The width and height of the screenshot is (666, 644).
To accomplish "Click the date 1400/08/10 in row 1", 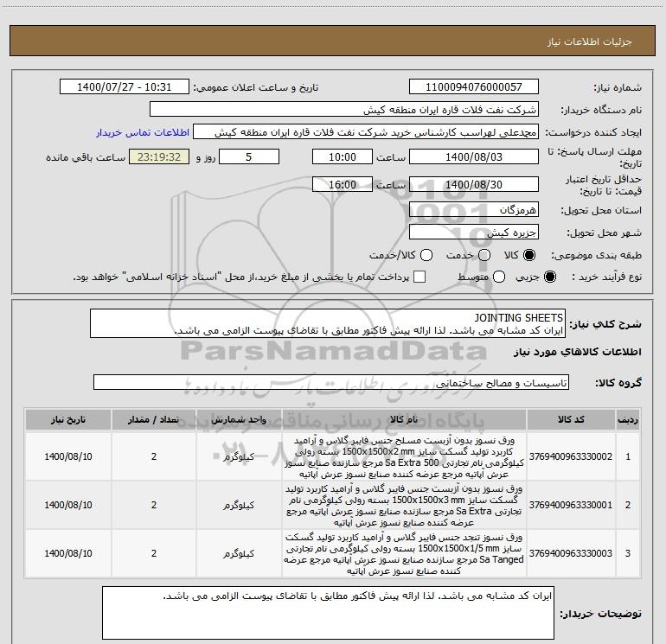I will [x=68, y=456].
